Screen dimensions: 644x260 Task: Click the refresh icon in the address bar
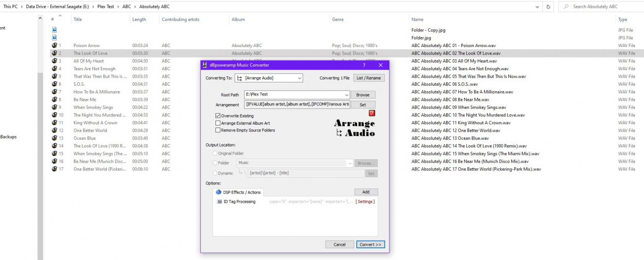548,7
